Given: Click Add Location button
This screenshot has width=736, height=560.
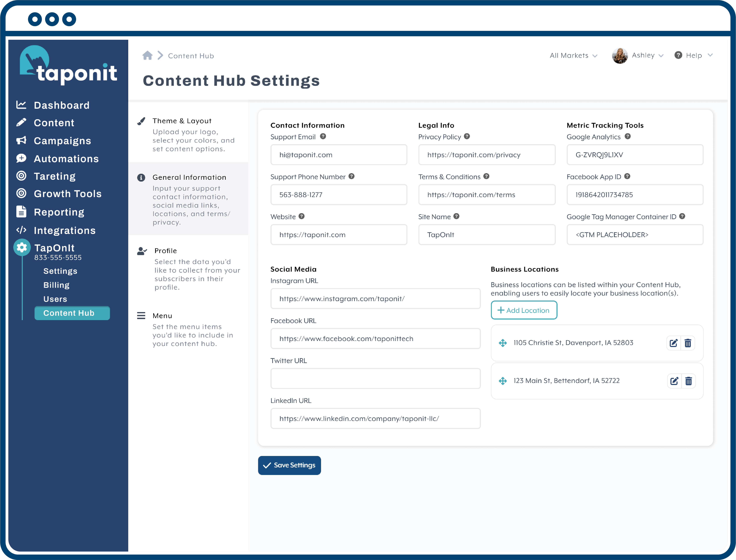Looking at the screenshot, I should (524, 310).
